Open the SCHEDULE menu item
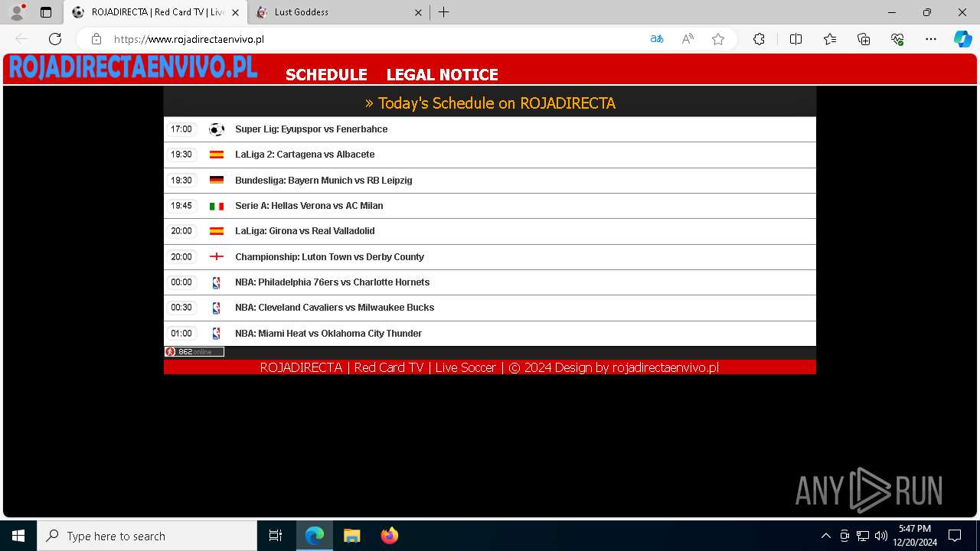 click(326, 74)
